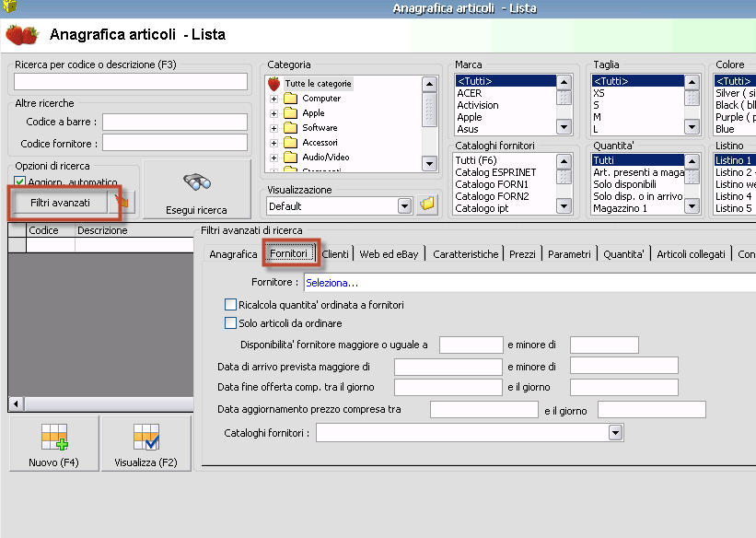Click the Disponibilita' fornitore maggiore o uguale field
The height and width of the screenshot is (538, 756).
point(471,345)
